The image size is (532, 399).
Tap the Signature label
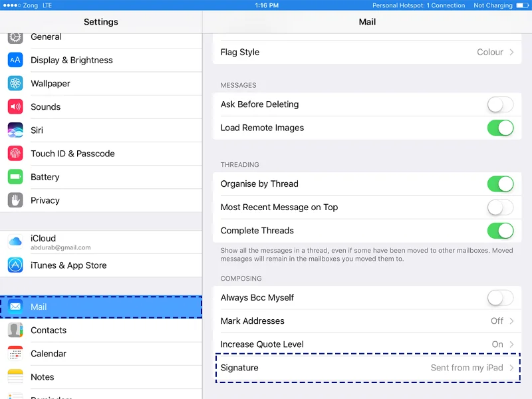point(239,368)
